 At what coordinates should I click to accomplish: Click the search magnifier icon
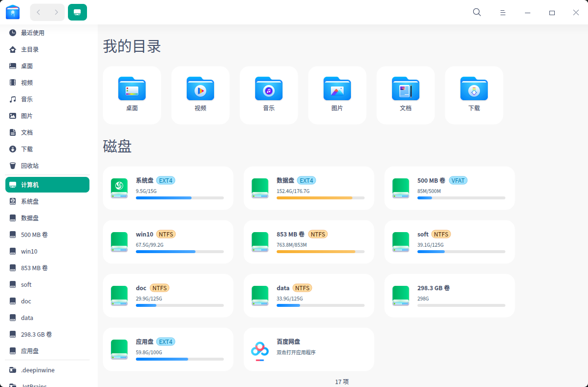click(477, 13)
